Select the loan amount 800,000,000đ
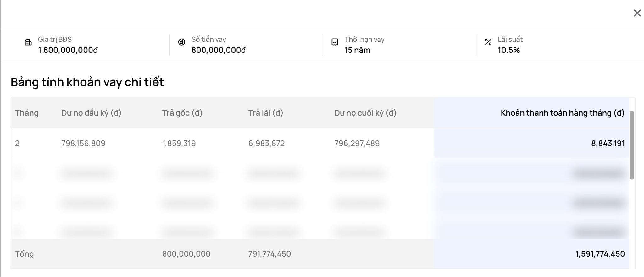This screenshot has height=277, width=644. (x=219, y=50)
